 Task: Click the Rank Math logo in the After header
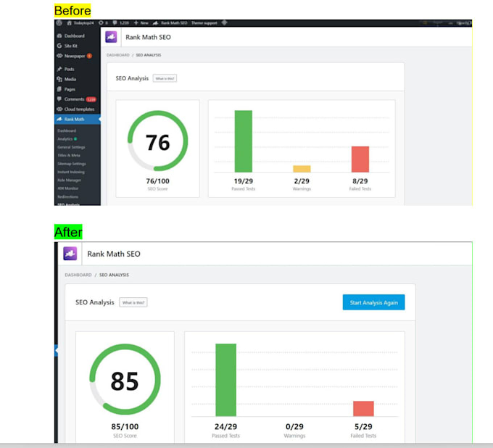click(70, 254)
